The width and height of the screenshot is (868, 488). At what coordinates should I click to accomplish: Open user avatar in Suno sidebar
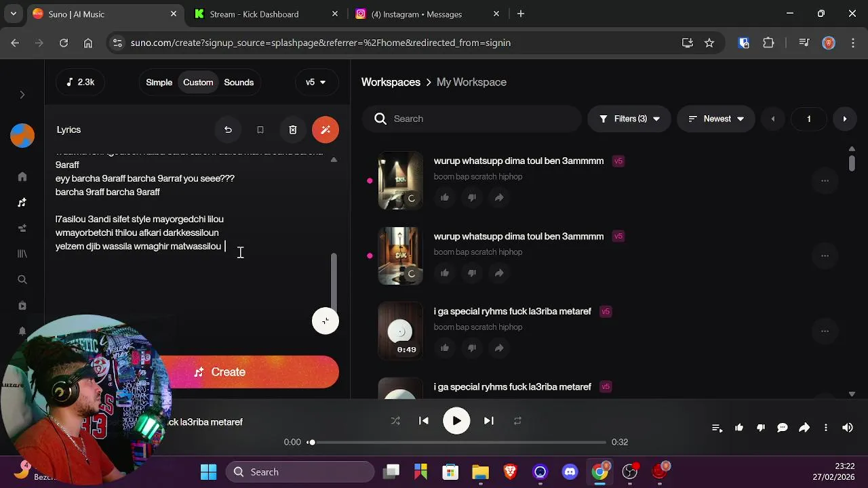[22, 136]
